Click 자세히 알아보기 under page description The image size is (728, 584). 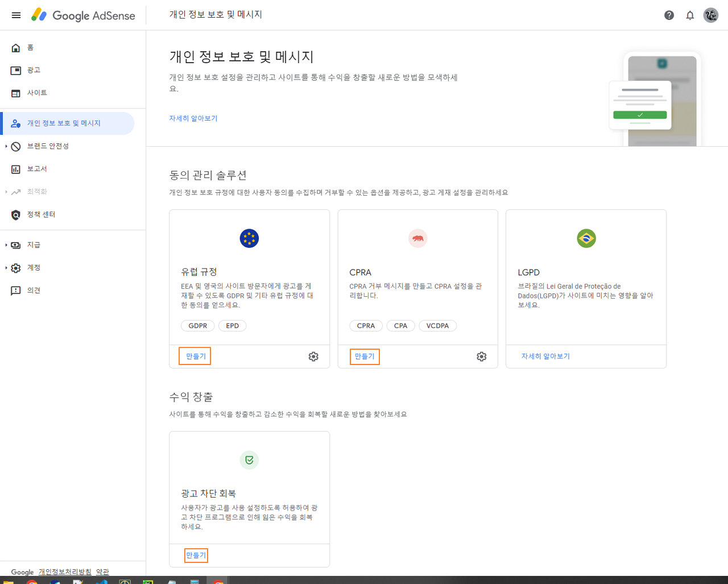pyautogui.click(x=193, y=118)
